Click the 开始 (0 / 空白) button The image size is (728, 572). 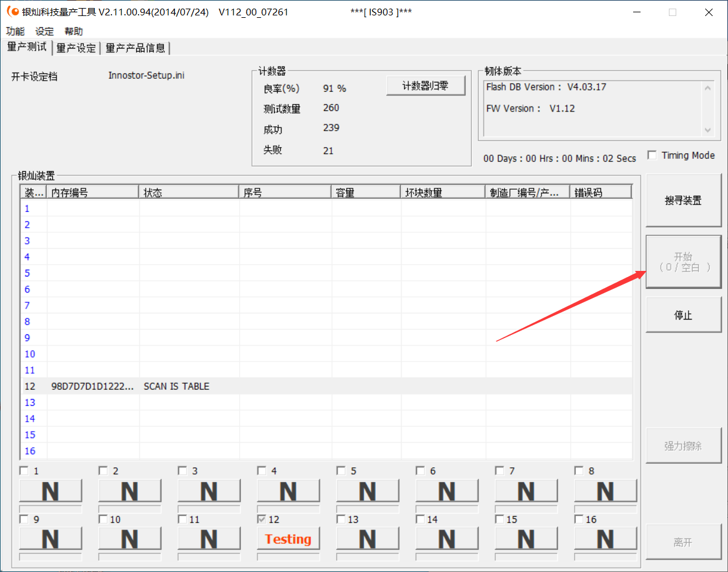pos(683,262)
